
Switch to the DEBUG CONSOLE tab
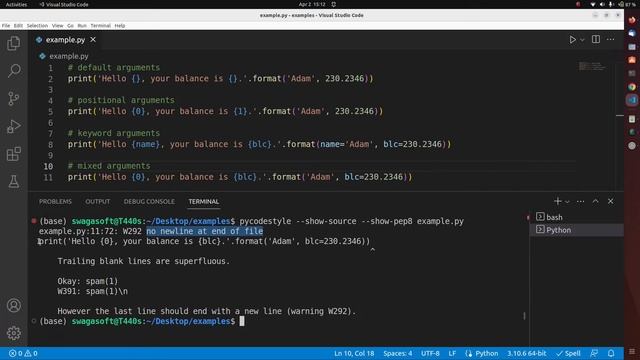click(149, 202)
